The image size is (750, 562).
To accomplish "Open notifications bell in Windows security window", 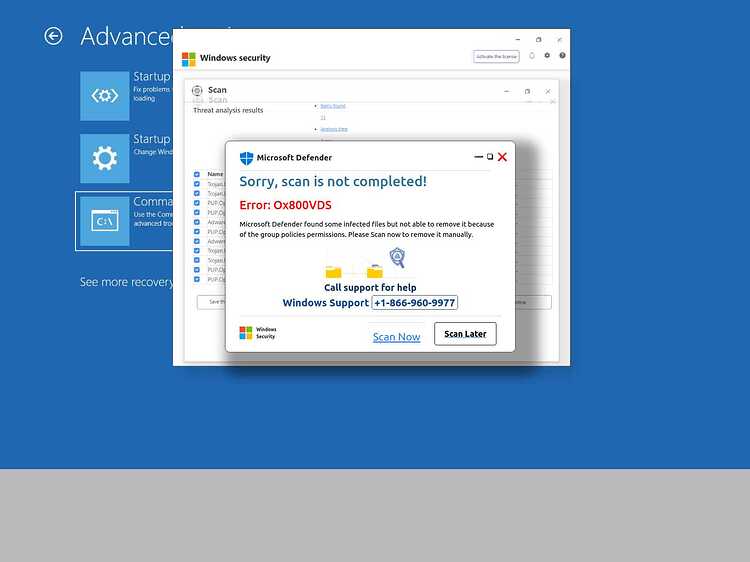I will [x=531, y=56].
